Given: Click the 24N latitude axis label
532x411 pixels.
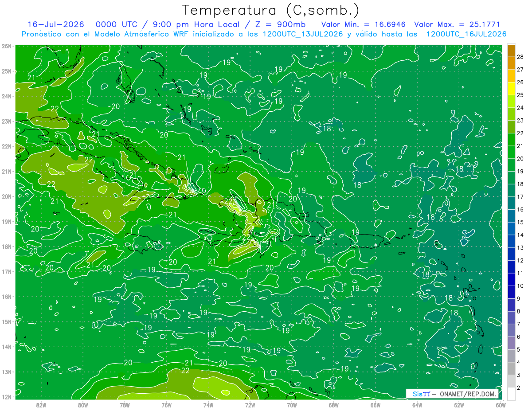Looking at the screenshot, I should 7,96.
